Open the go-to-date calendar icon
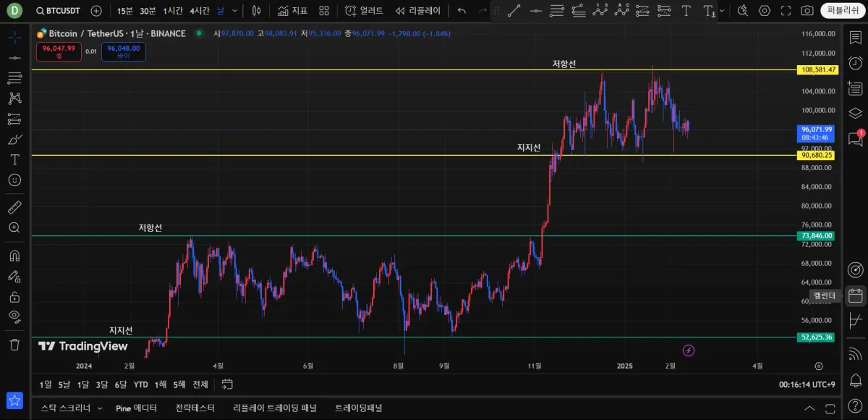Screen dimensions: 868x420 coord(227,385)
